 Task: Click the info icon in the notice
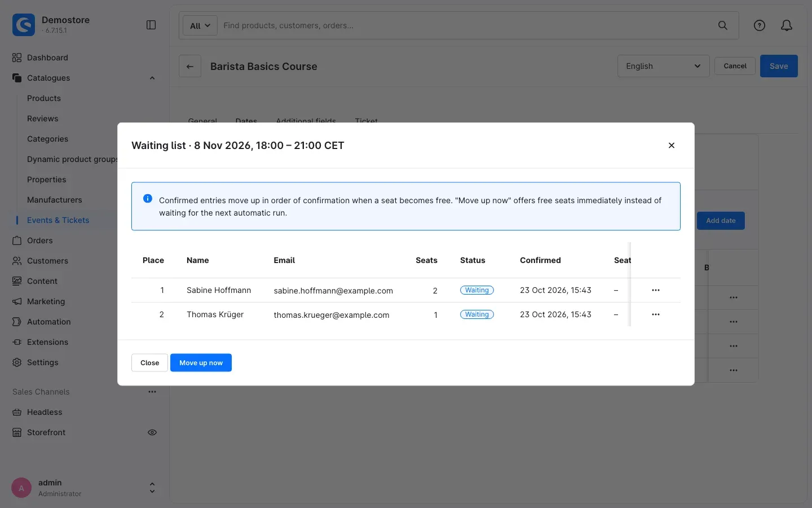pos(148,199)
